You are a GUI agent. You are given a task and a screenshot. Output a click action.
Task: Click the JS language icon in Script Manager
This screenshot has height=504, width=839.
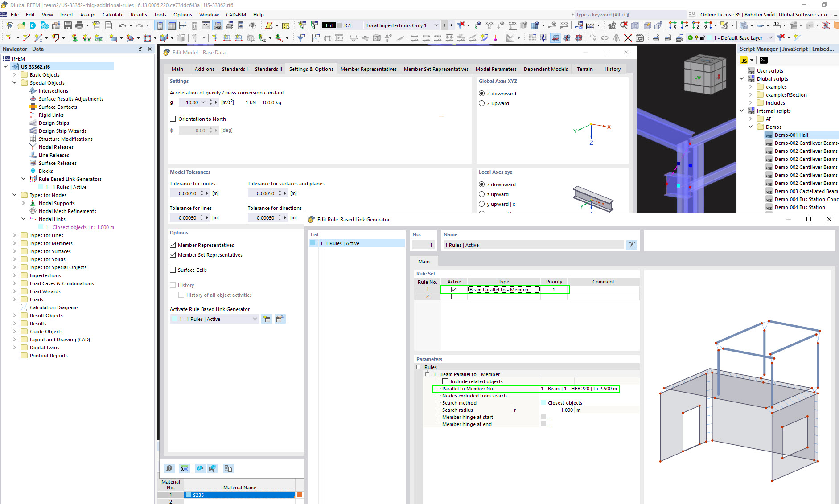(x=744, y=61)
